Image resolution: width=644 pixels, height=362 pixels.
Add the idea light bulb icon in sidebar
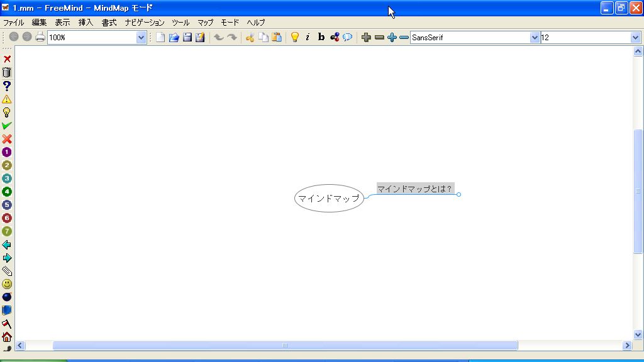(x=6, y=112)
